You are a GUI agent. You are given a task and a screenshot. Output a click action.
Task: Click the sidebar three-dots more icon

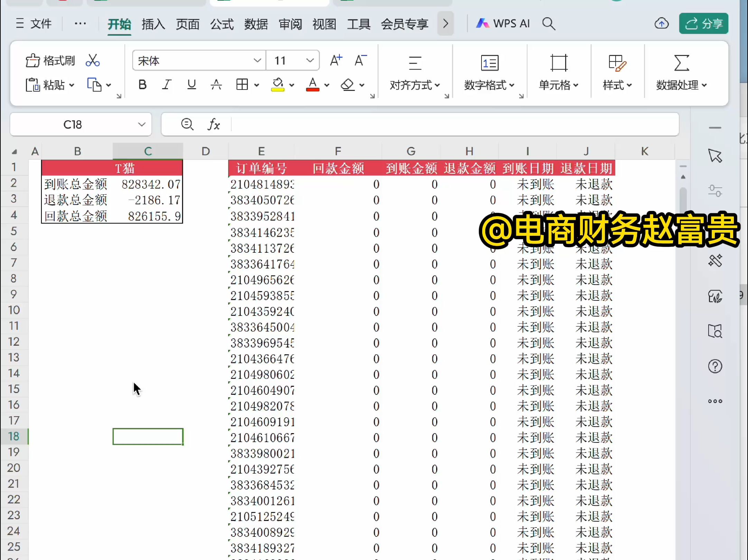(x=715, y=401)
